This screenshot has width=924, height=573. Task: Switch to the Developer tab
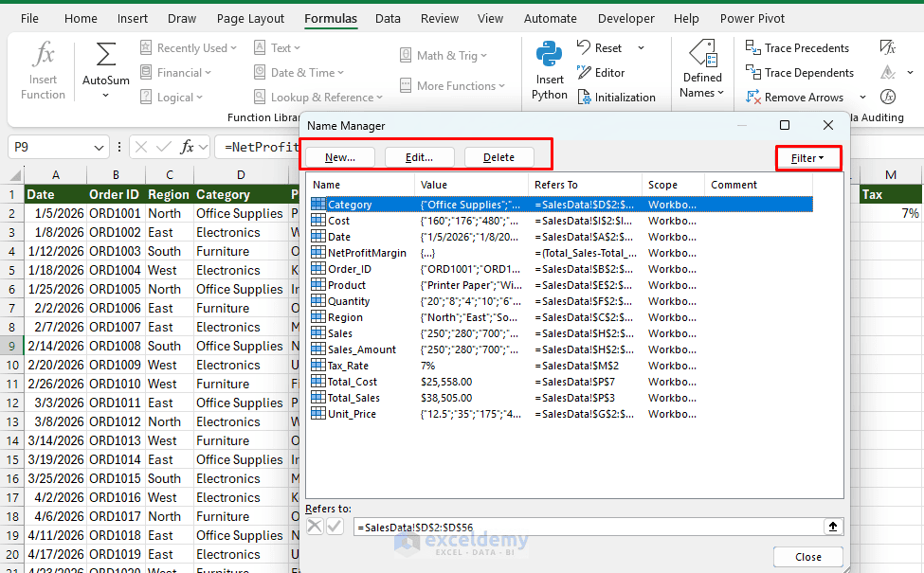point(625,18)
